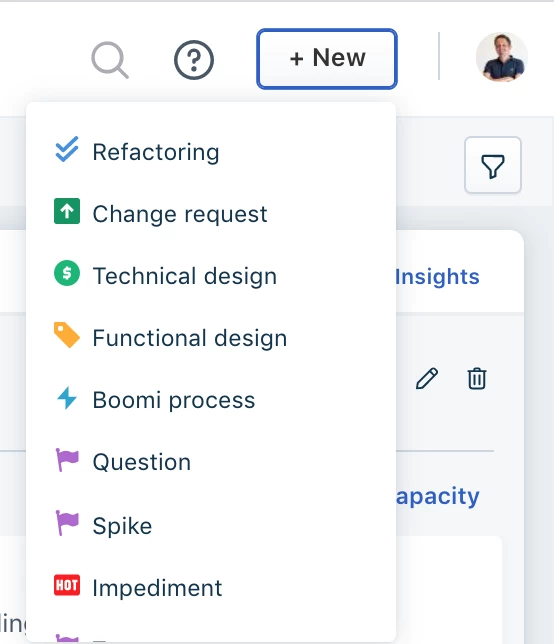Screen dimensions: 554x644
Task: Click the orange tag Functional design icon
Action: [67, 335]
